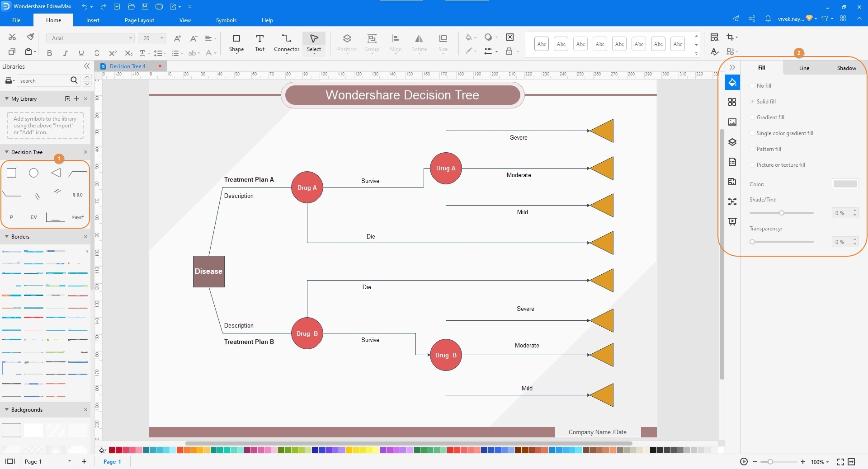This screenshot has height=469, width=868.
Task: Open the Page-1 selector dropdown
Action: [47, 461]
